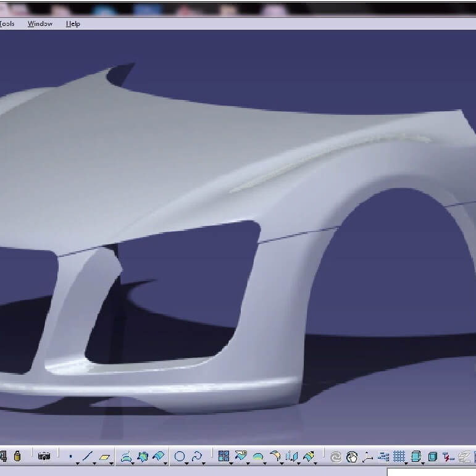The height and width of the screenshot is (476, 476).
Task: Click the car hood surface in viewport
Action: pos(154,154)
